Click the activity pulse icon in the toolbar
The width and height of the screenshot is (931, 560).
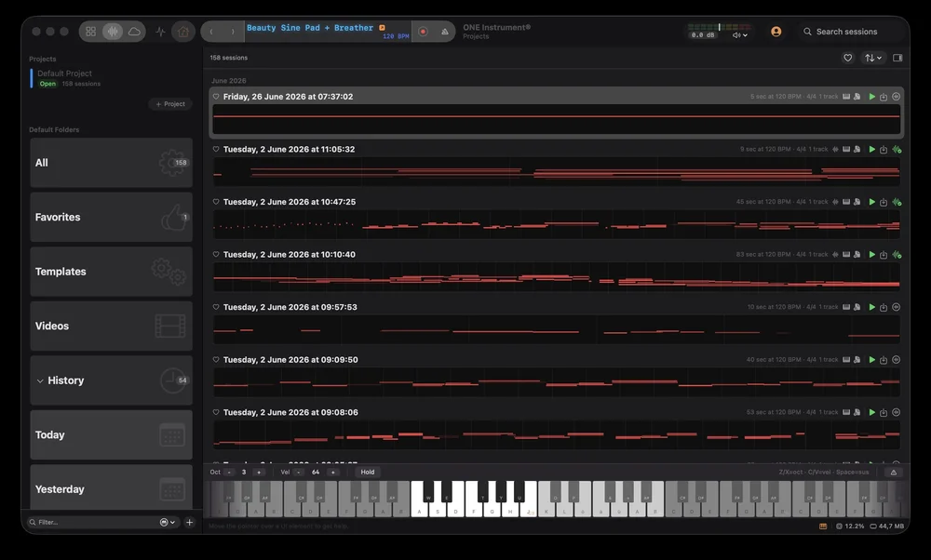(x=160, y=32)
